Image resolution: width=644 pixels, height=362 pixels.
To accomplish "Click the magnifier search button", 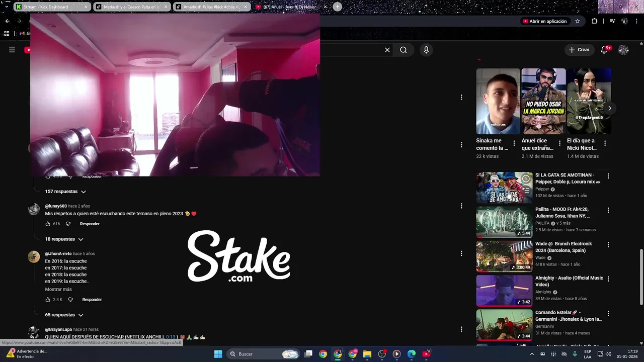I will [404, 50].
